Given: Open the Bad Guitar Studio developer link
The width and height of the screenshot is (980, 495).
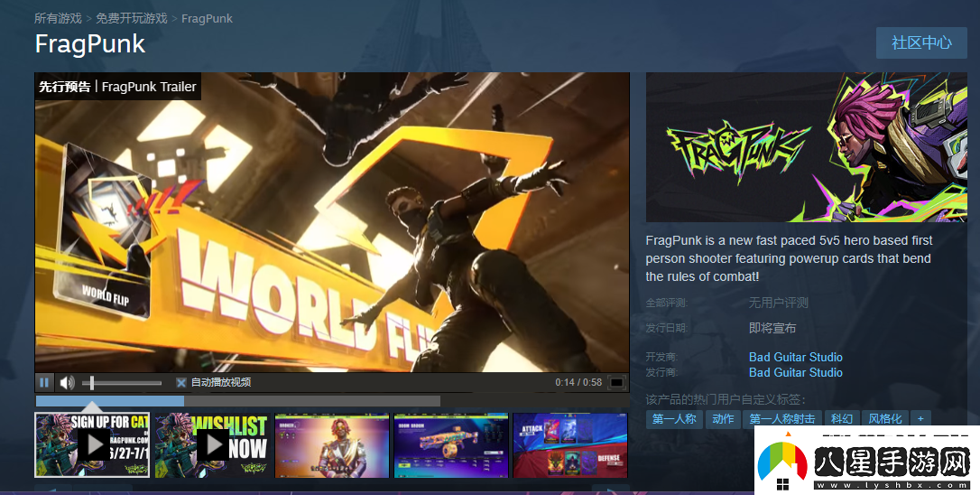Looking at the screenshot, I should coord(795,357).
